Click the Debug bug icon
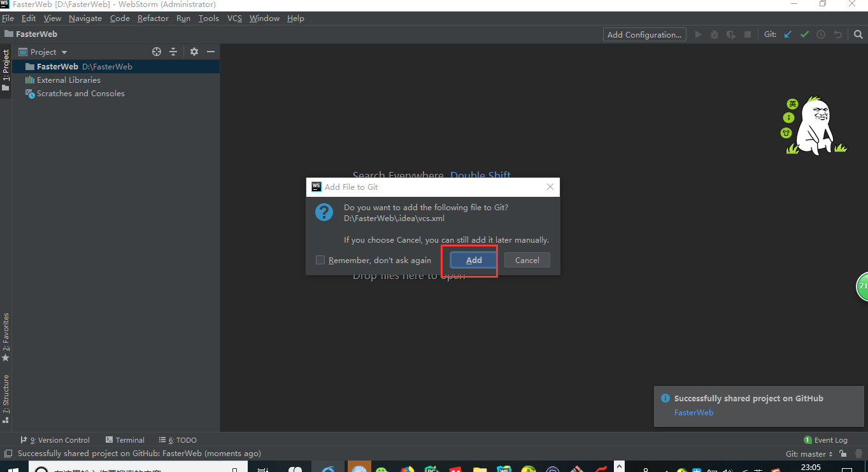This screenshot has height=472, width=868. 715,34
